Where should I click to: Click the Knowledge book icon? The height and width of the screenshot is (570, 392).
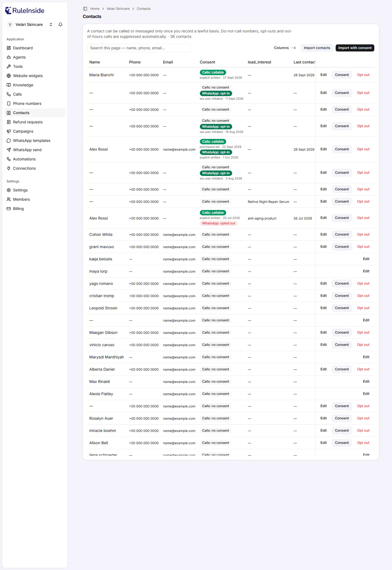pos(9,85)
